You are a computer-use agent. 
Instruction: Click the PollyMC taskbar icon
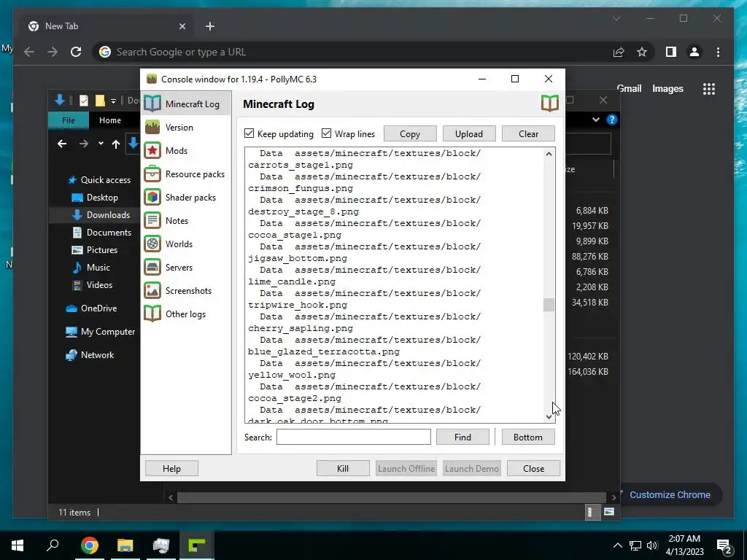(x=196, y=545)
